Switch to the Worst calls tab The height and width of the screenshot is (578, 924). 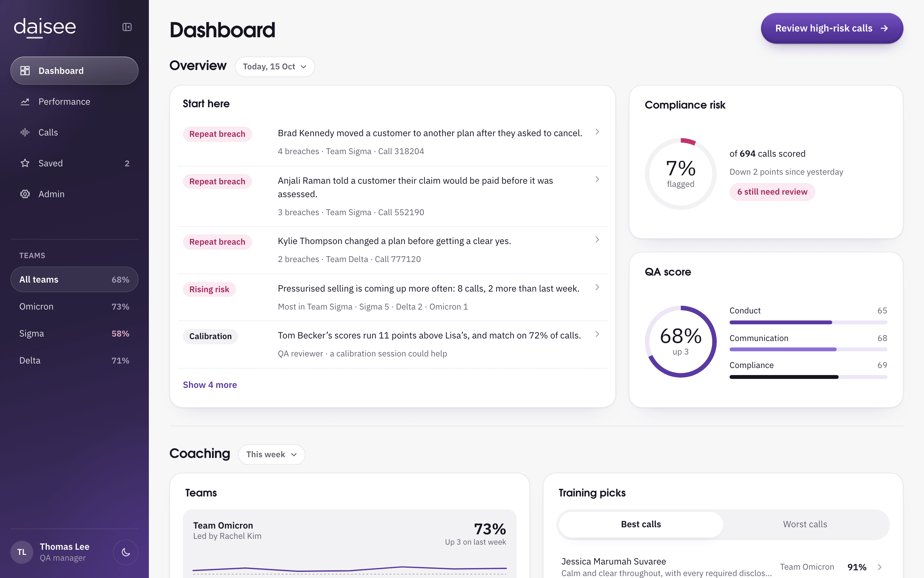click(x=805, y=524)
